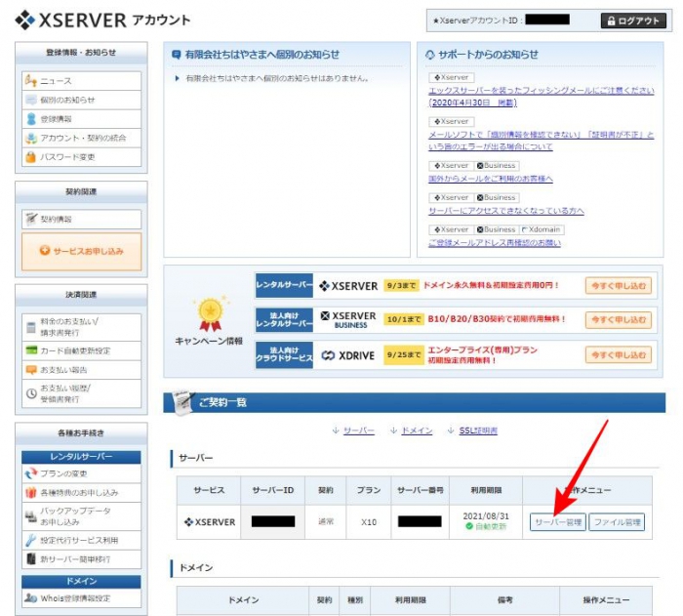Screen dimensions: 683x616
Task: Click the people icon beside アカウント・契約の統合
Action: coord(31,139)
